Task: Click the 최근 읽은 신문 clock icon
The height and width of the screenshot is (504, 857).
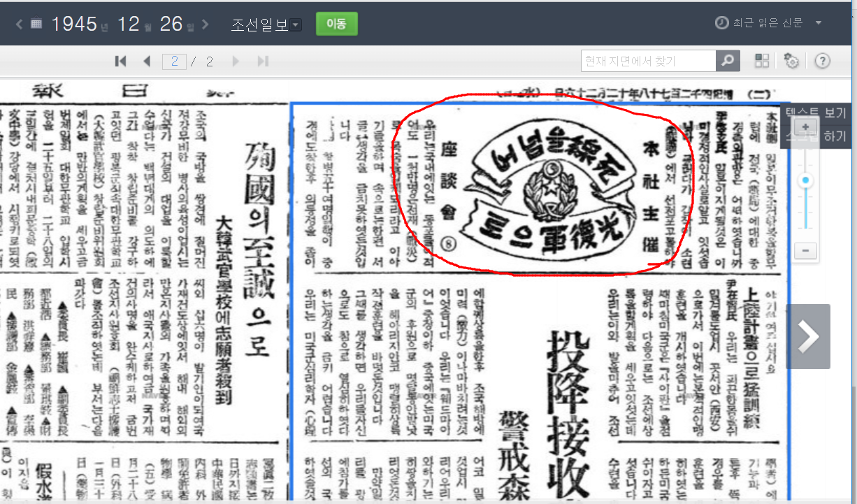Action: [721, 23]
